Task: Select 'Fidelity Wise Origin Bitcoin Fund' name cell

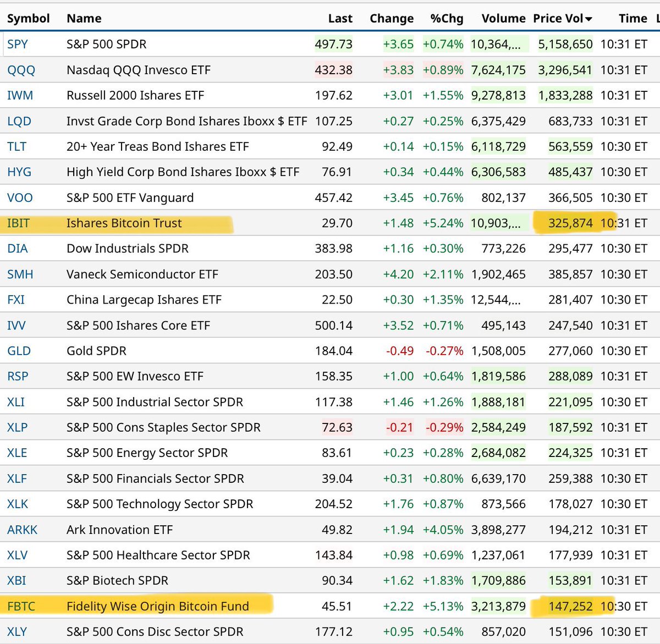Action: [158, 606]
